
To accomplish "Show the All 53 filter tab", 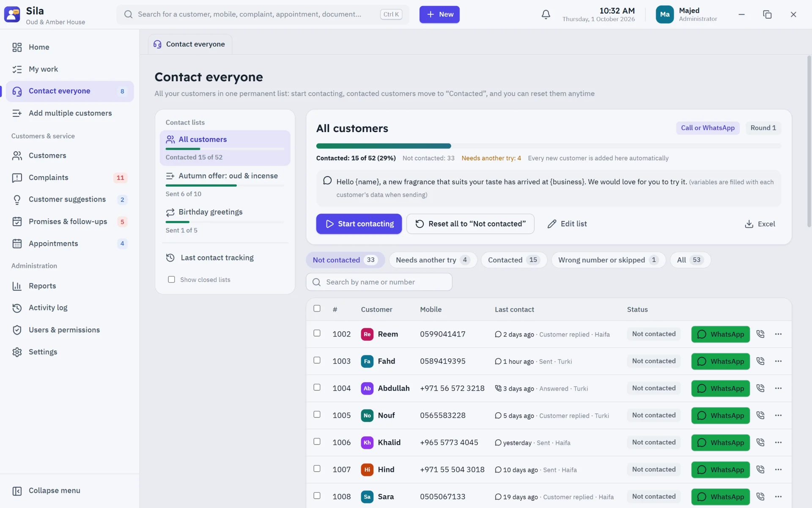I will pyautogui.click(x=690, y=260).
